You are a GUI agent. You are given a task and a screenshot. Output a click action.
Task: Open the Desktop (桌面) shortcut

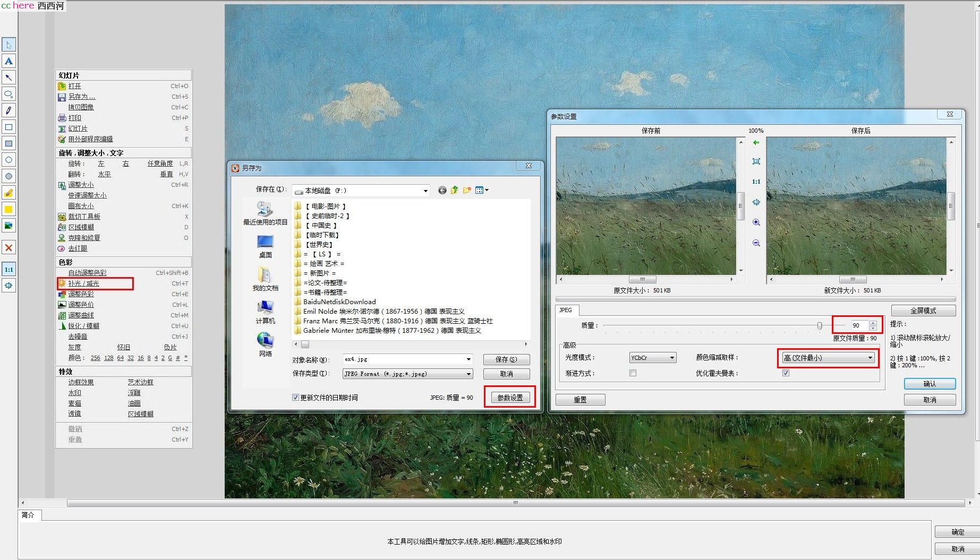pos(265,247)
